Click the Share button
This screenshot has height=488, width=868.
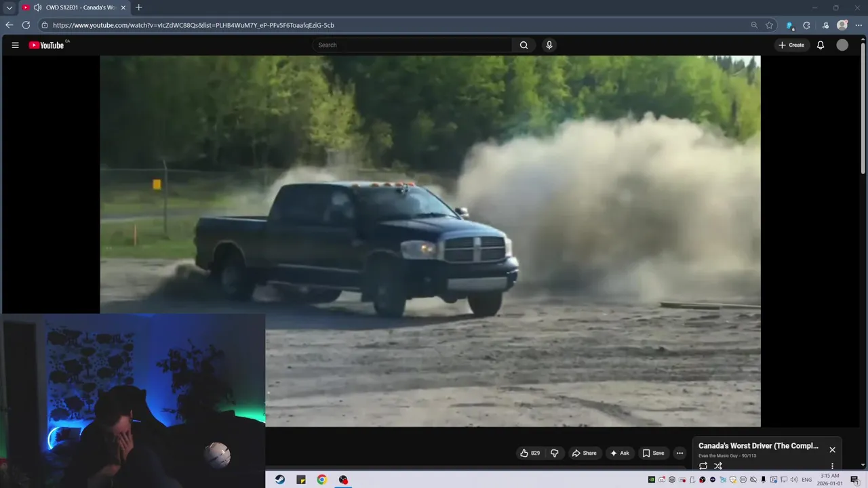point(584,453)
